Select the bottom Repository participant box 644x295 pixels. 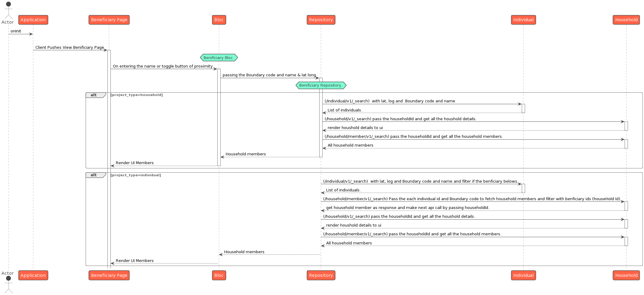pos(321,275)
